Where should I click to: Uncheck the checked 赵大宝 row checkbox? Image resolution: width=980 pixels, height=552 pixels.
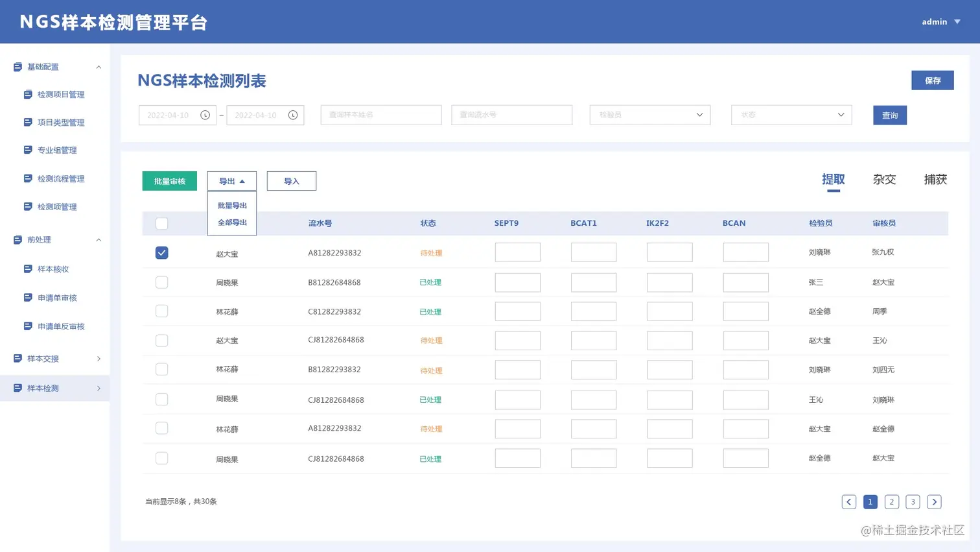click(162, 252)
